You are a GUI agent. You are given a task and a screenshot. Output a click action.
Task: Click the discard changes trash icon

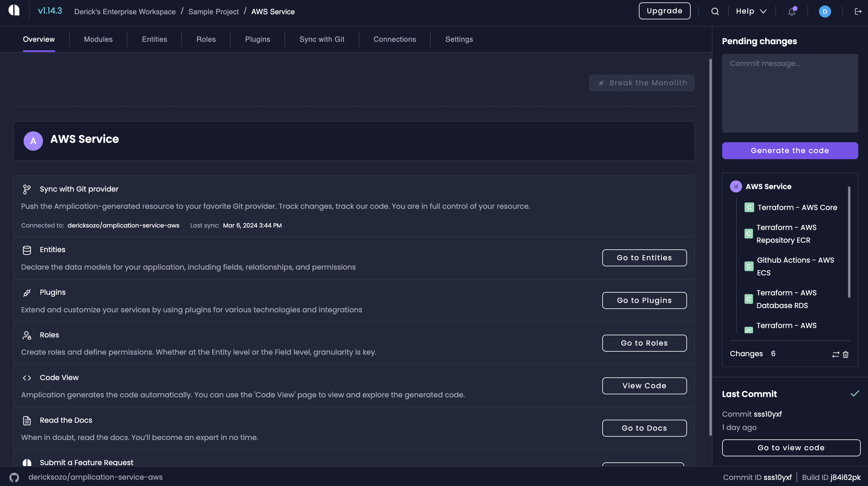pos(845,354)
